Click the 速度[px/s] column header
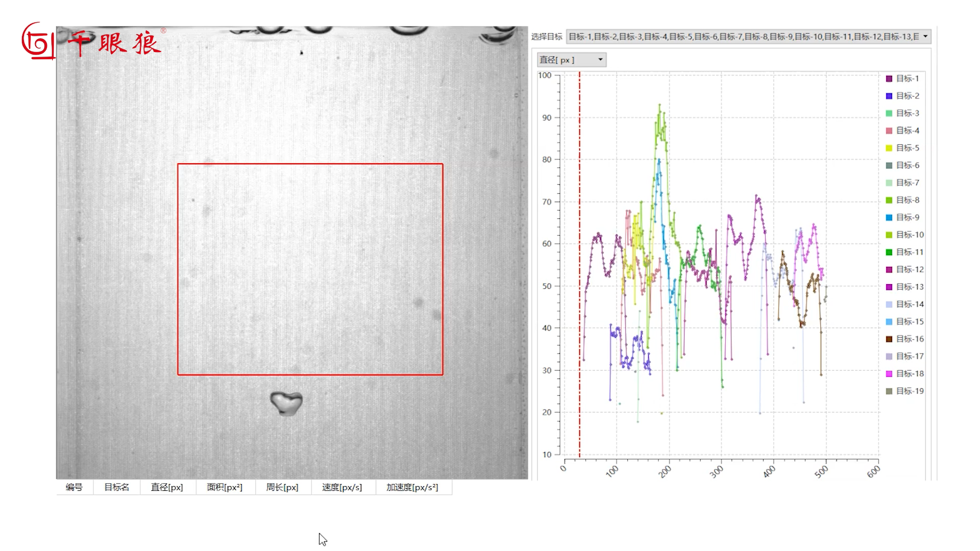The image size is (980, 551). [x=342, y=487]
